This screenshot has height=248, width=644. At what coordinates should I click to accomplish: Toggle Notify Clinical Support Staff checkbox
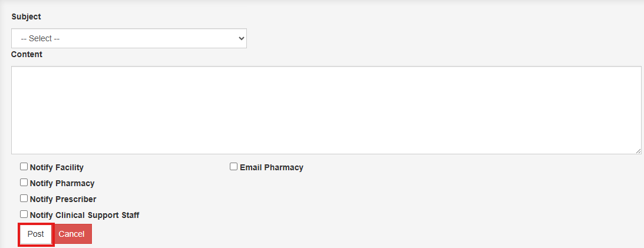(x=24, y=214)
